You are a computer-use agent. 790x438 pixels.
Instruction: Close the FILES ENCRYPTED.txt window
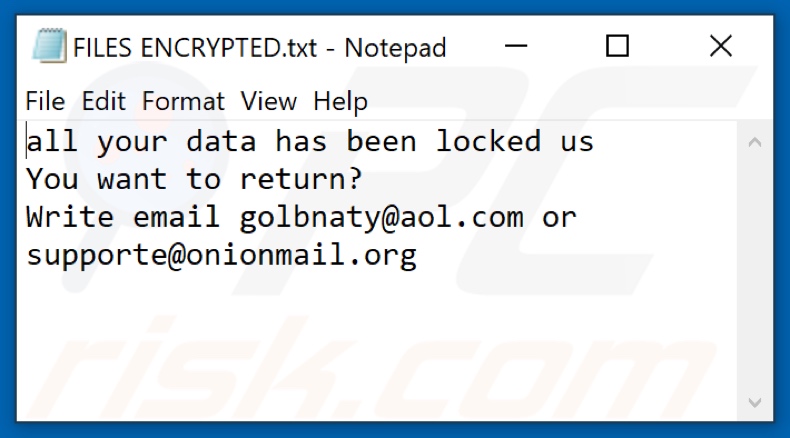(720, 47)
